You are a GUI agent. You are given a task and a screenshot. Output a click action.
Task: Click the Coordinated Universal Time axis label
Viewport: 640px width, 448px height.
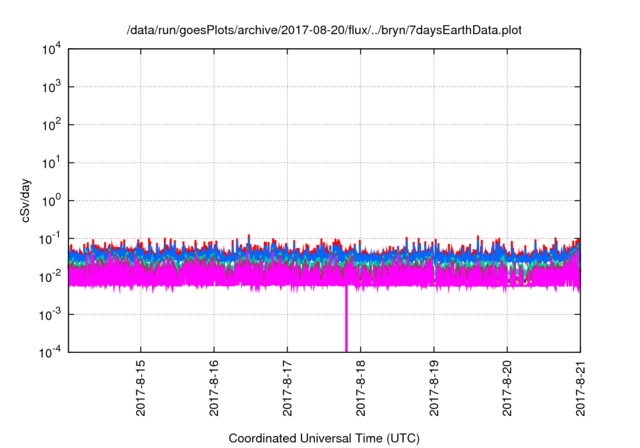pos(324,438)
